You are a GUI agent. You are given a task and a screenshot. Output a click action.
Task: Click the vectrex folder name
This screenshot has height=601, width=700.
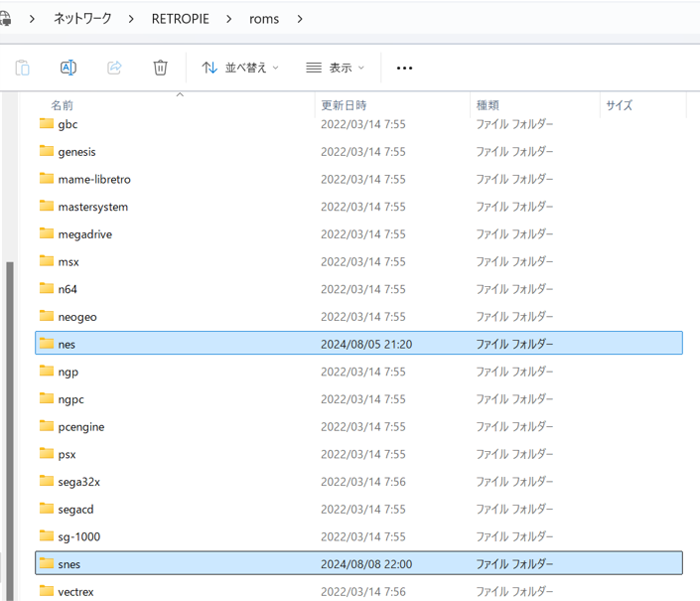[75, 592]
